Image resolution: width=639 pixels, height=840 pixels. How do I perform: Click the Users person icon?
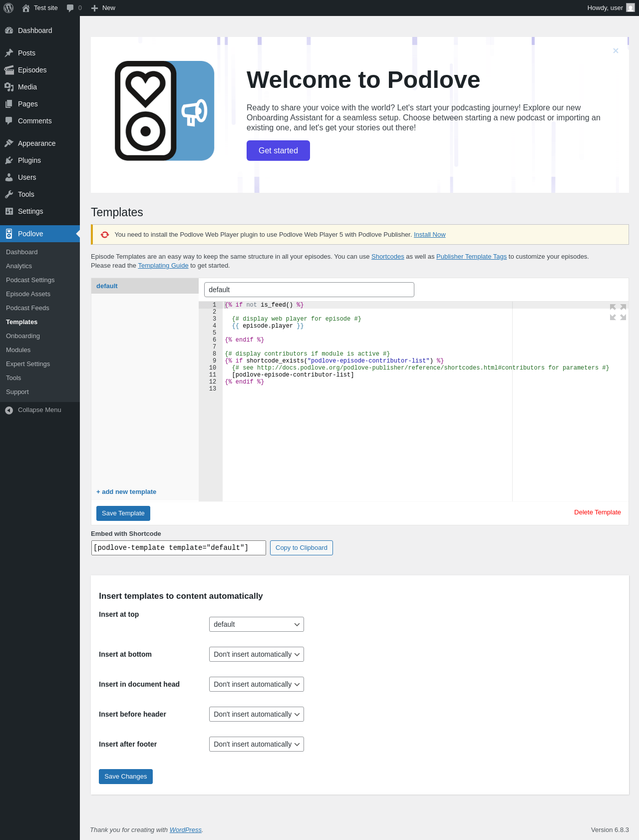coord(9,177)
